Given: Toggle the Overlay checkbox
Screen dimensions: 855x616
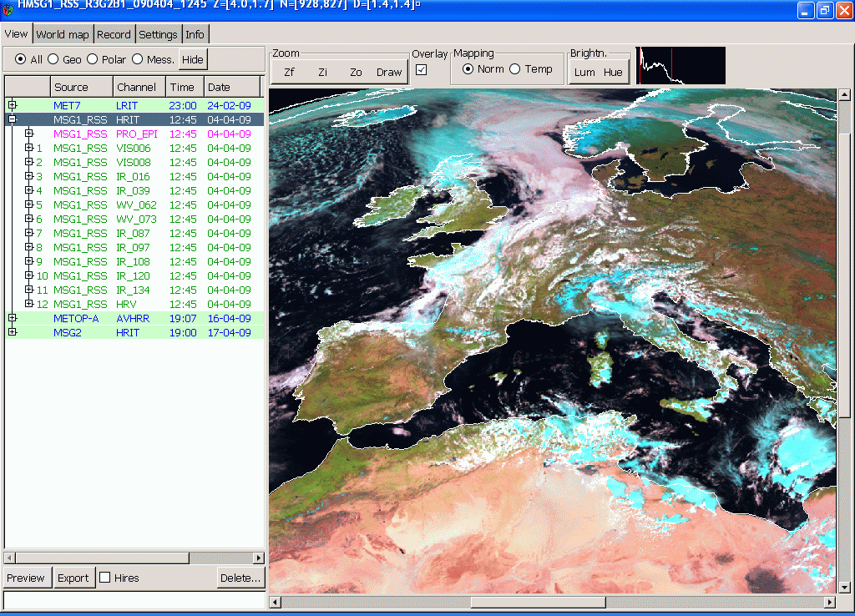Looking at the screenshot, I should (x=422, y=70).
